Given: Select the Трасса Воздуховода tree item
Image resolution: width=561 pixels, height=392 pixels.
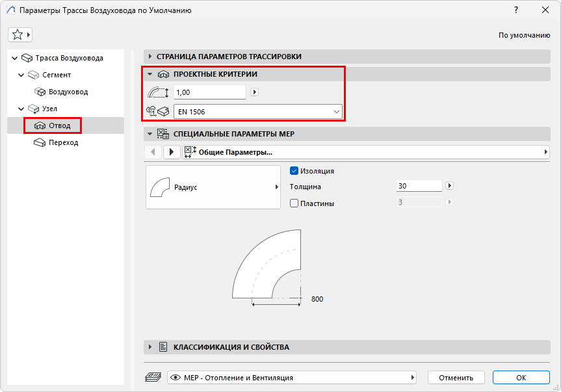Looking at the screenshot, I should coord(69,58).
